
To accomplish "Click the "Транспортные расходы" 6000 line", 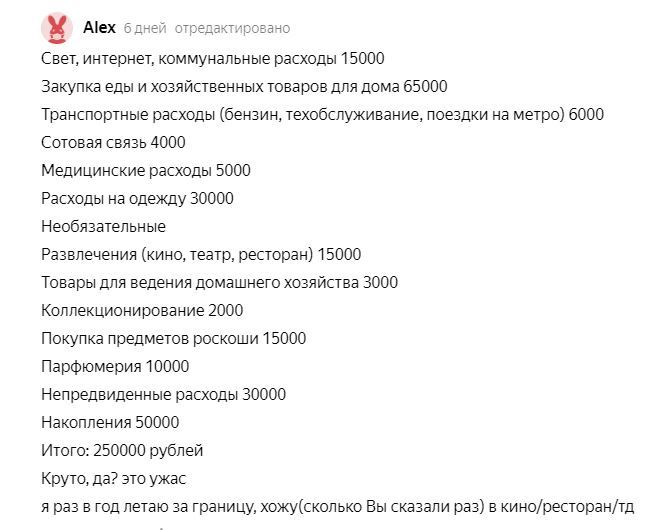I will 322,115.
